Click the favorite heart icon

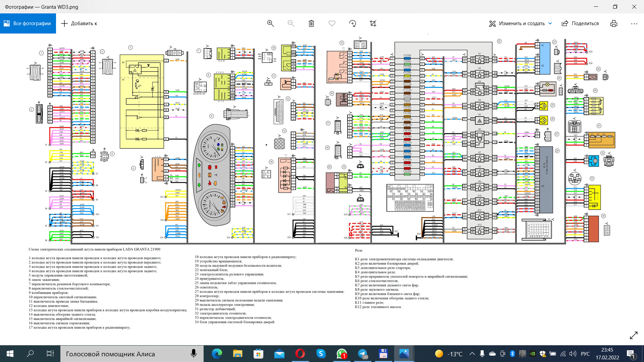(x=332, y=23)
